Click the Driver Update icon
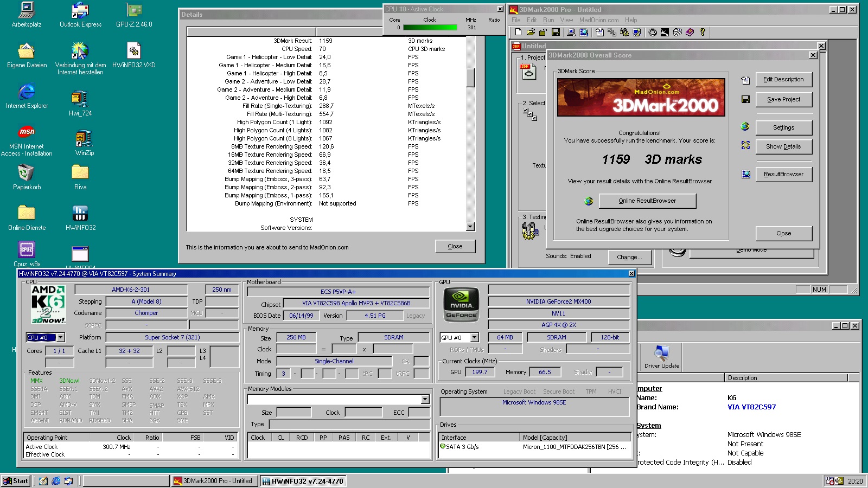 tap(661, 357)
